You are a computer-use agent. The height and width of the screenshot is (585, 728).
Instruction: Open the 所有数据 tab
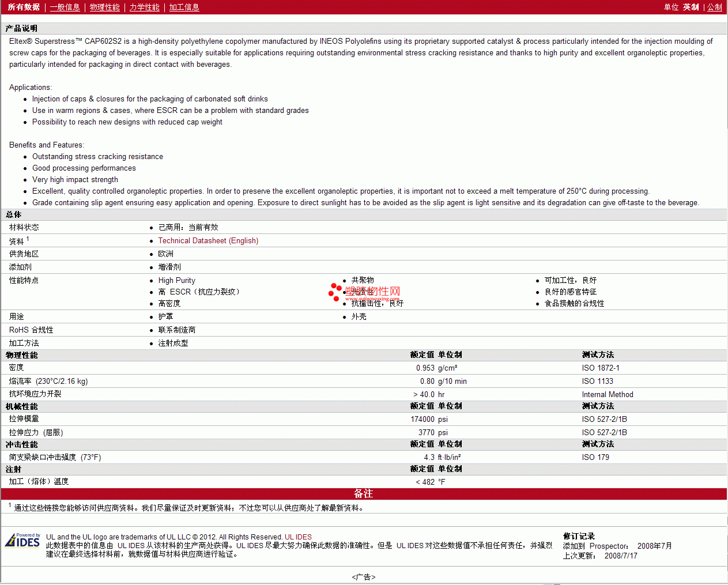tap(24, 7)
